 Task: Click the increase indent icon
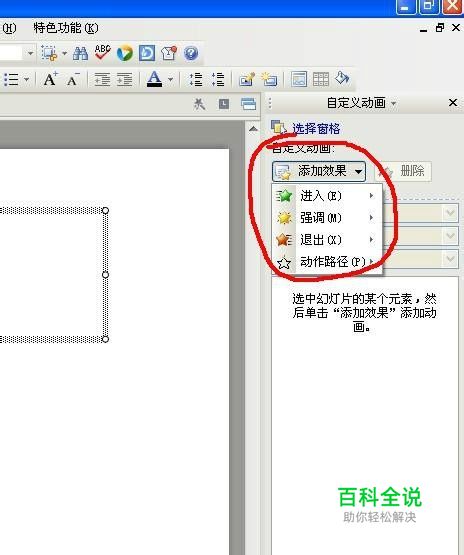coord(124,79)
